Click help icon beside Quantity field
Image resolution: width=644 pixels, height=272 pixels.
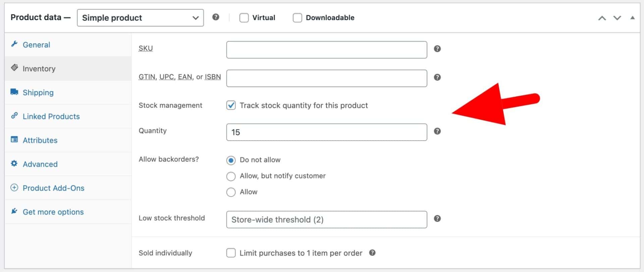point(437,131)
